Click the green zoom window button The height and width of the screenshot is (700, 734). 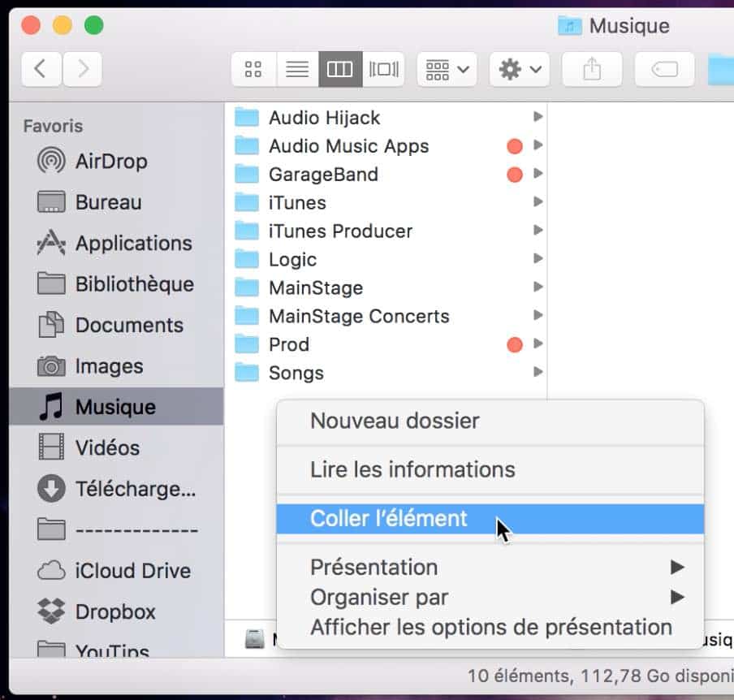pos(93,25)
